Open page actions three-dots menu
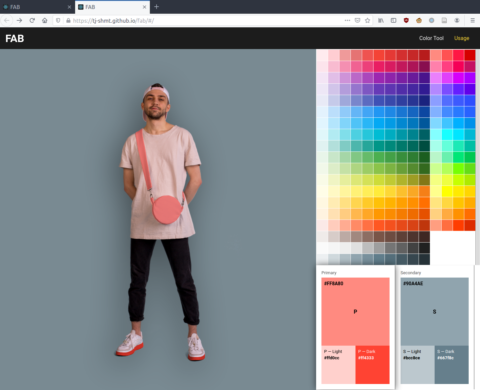This screenshot has height=390, width=480. [347, 20]
